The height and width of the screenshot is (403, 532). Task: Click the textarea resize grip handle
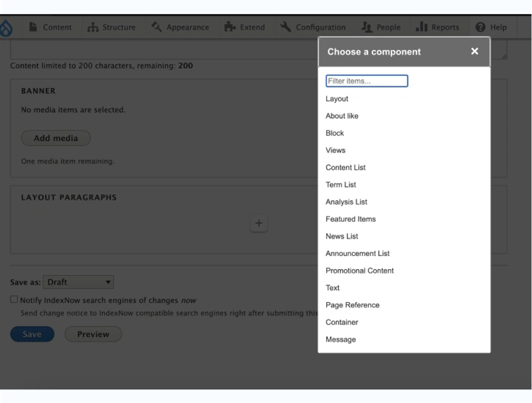coord(504,56)
